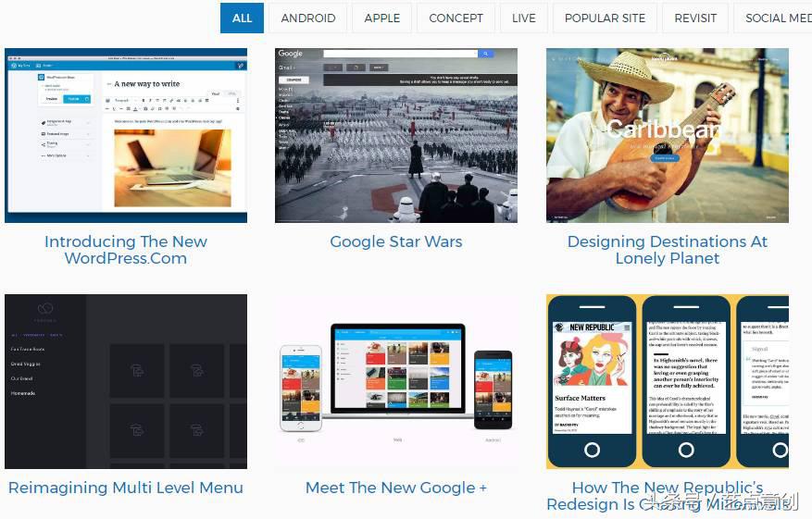Open the dark multi level menu thumbnail
The height and width of the screenshot is (519, 812).
click(126, 382)
